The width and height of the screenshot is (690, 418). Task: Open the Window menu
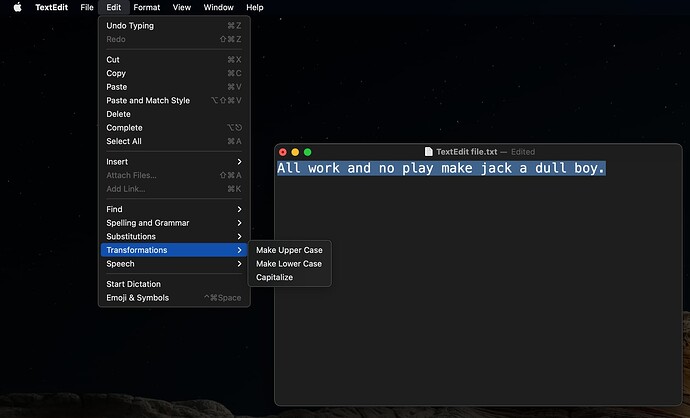click(x=218, y=7)
